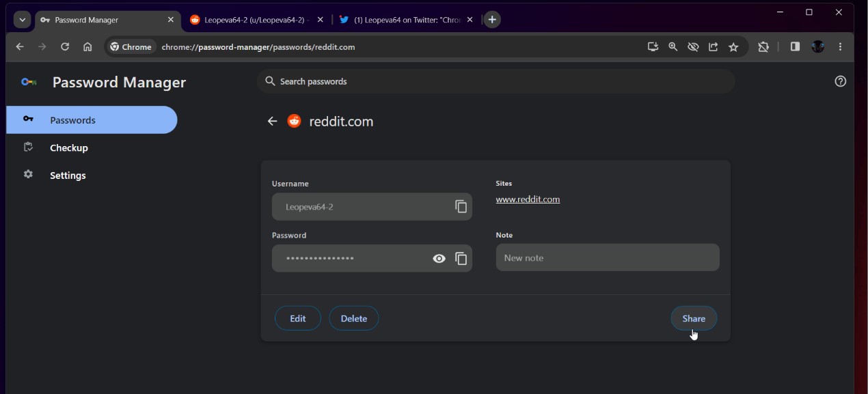Image resolution: width=868 pixels, height=394 pixels.
Task: Click the Password Manager key logo
Action: click(29, 82)
